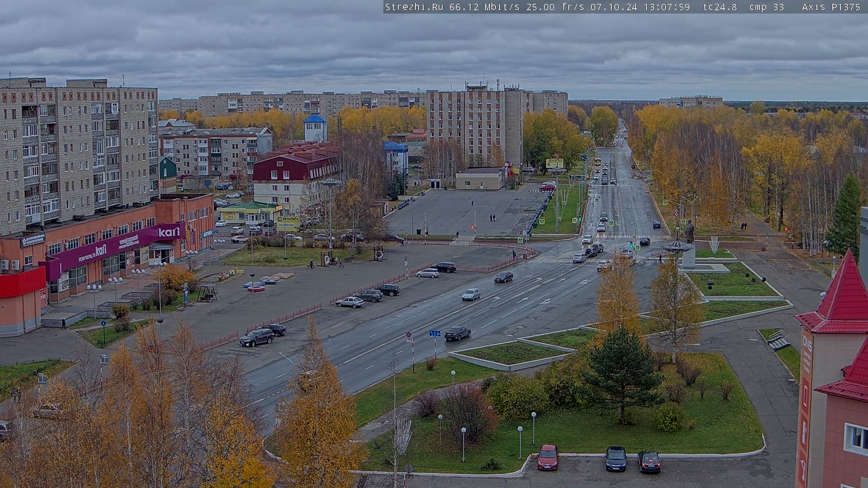Viewport: 868px width, 488px height.
Task: Click the '13:07:59' timestamp
Action: pos(666,7)
